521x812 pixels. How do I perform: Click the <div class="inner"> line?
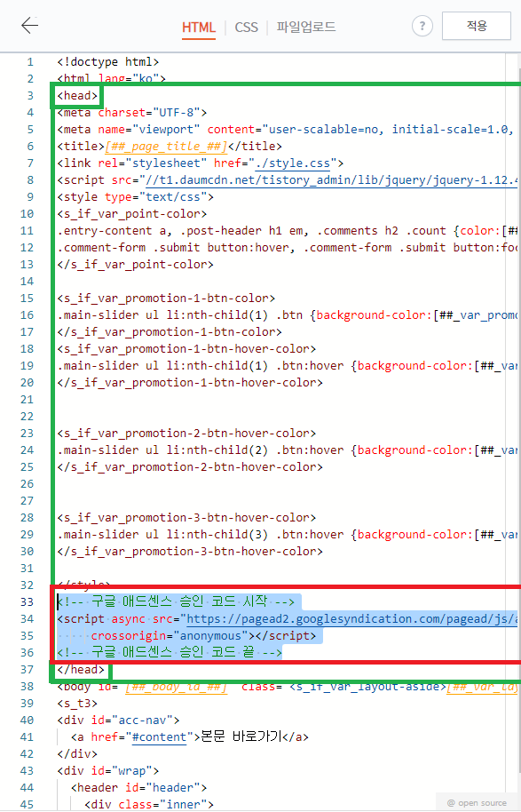click(x=149, y=804)
